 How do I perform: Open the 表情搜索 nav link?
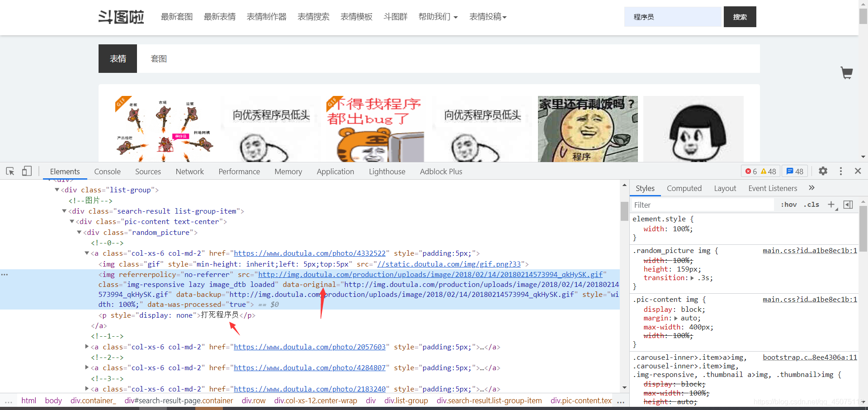pyautogui.click(x=313, y=17)
